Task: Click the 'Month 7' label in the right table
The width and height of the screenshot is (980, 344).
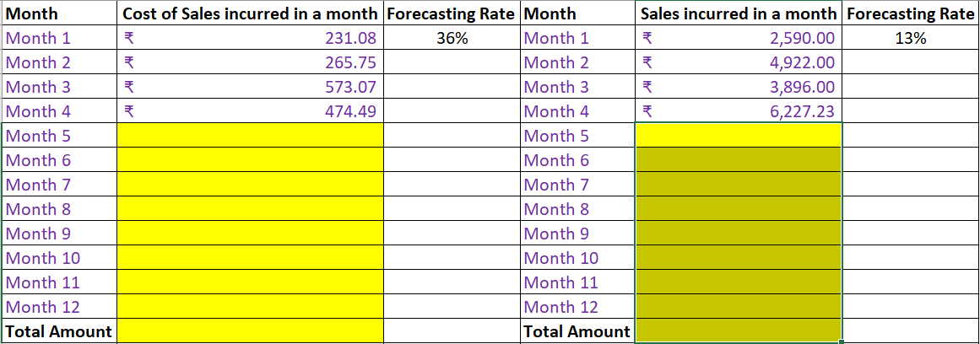Action: [557, 185]
